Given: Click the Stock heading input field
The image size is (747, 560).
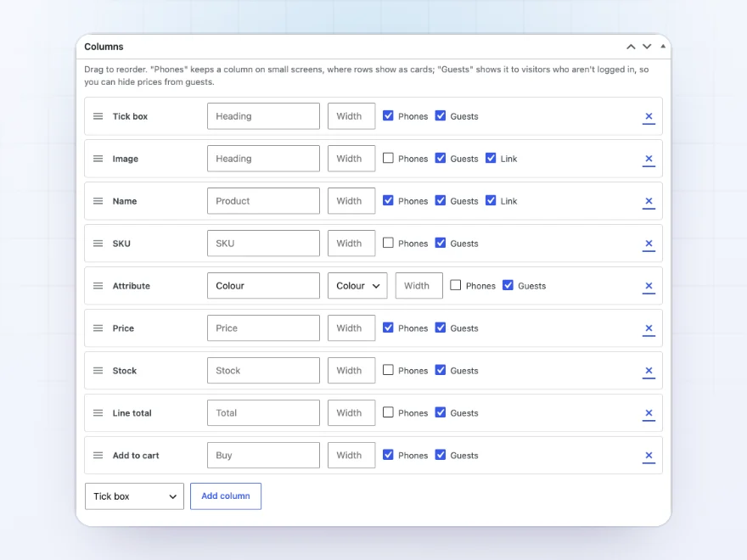Looking at the screenshot, I should tap(263, 371).
